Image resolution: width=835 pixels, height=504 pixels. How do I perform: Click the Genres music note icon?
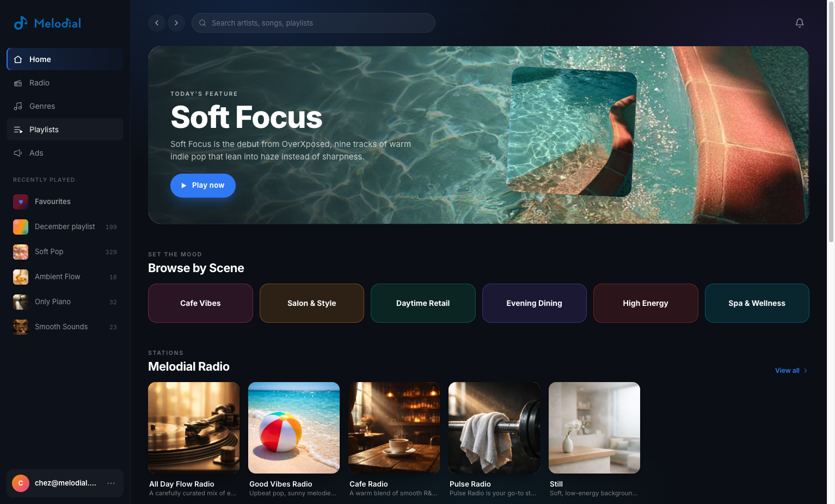click(18, 106)
